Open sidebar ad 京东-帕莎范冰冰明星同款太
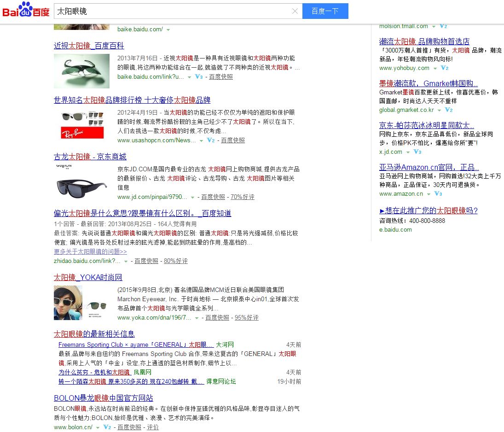Viewport: 504px width, 432px height. pos(427,125)
